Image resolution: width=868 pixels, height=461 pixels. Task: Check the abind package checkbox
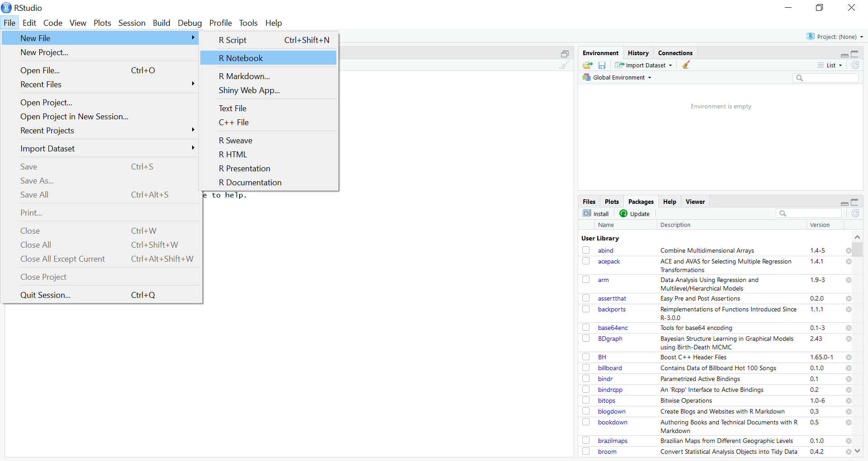586,250
